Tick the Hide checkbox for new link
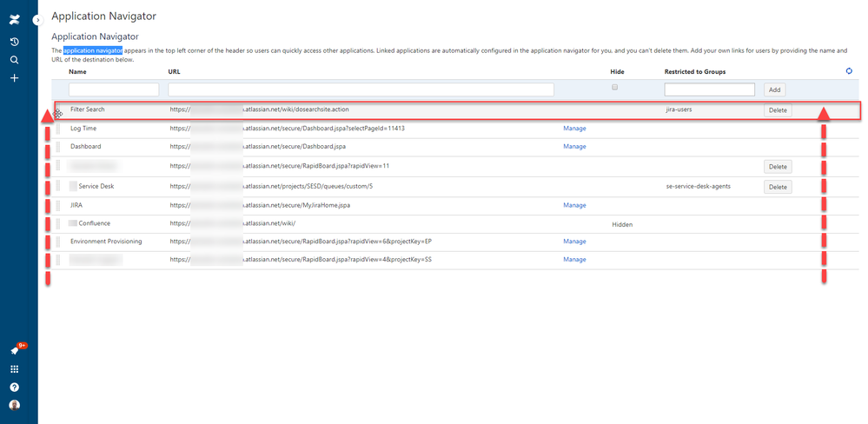The height and width of the screenshot is (424, 868). tap(614, 88)
